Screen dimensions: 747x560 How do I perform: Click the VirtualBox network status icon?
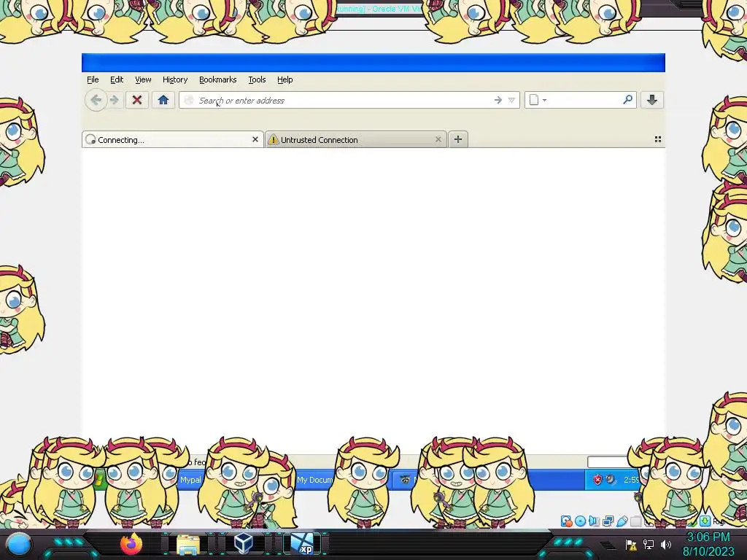[608, 521]
